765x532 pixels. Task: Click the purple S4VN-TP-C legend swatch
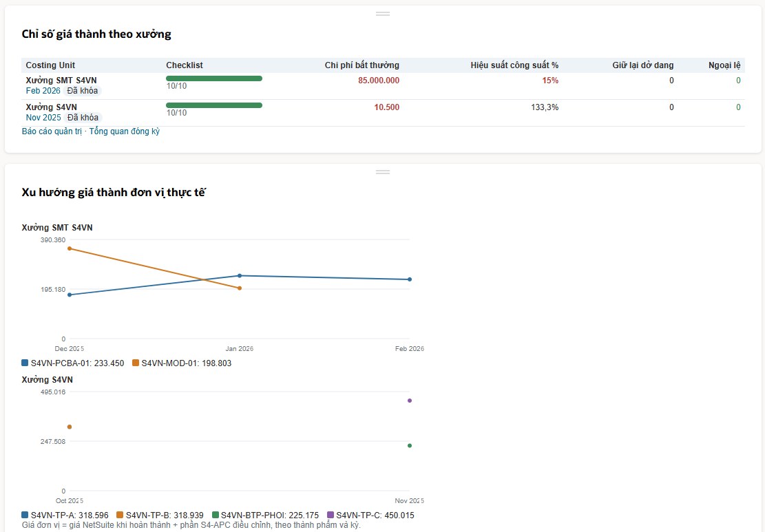(x=331, y=515)
